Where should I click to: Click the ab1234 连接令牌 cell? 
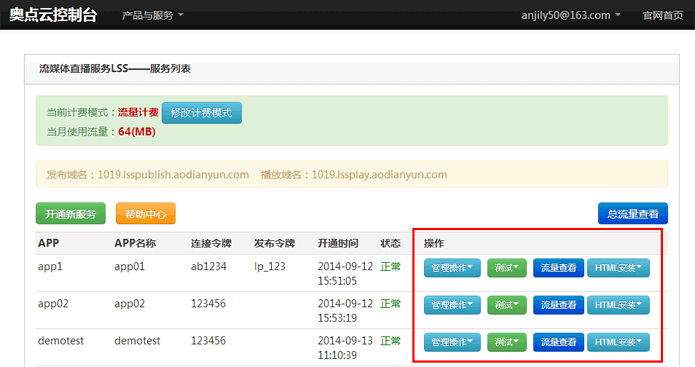click(x=208, y=266)
